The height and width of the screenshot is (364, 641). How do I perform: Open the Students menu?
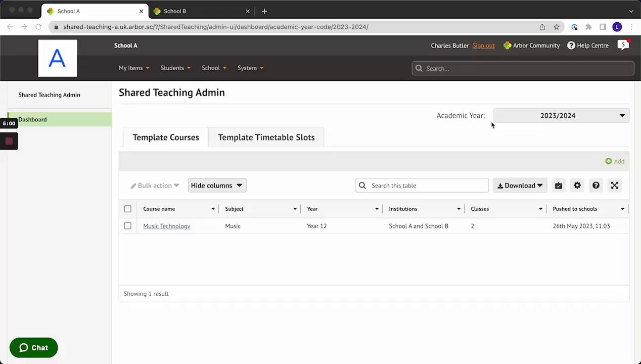[x=175, y=68]
